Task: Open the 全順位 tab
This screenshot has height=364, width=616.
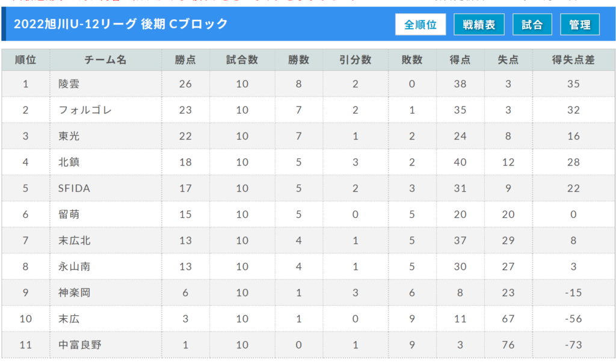Action: 420,25
